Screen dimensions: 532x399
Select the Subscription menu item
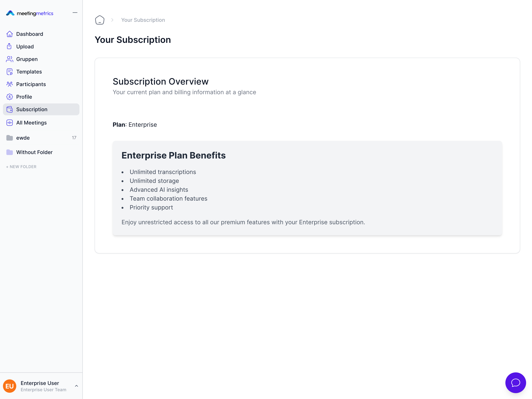pos(32,109)
